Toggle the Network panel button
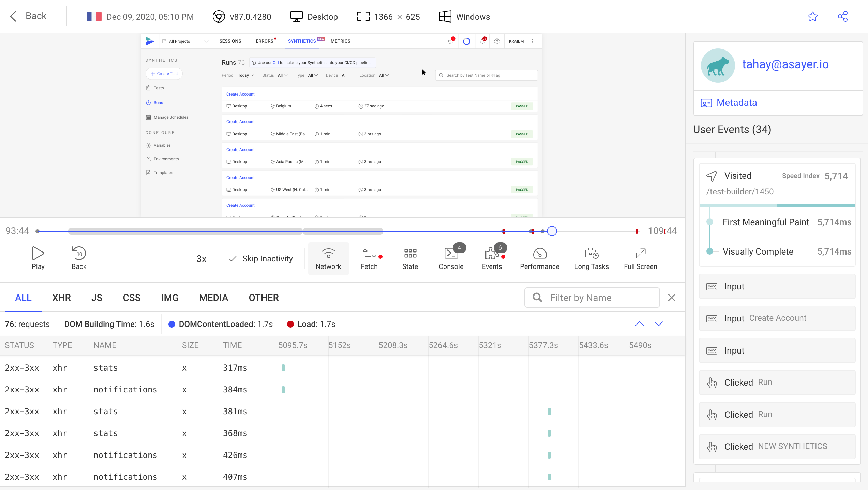The width and height of the screenshot is (868, 490). [328, 258]
